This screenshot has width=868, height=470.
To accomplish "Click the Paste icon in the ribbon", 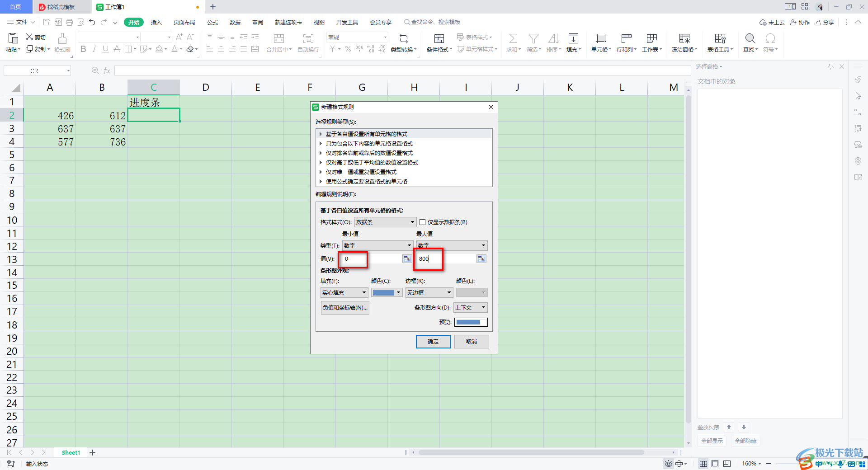I will point(13,38).
